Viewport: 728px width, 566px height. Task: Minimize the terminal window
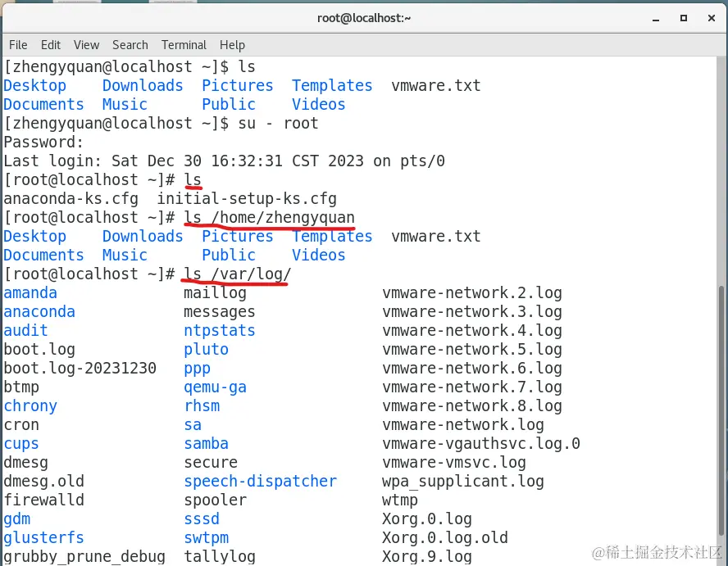pyautogui.click(x=656, y=19)
